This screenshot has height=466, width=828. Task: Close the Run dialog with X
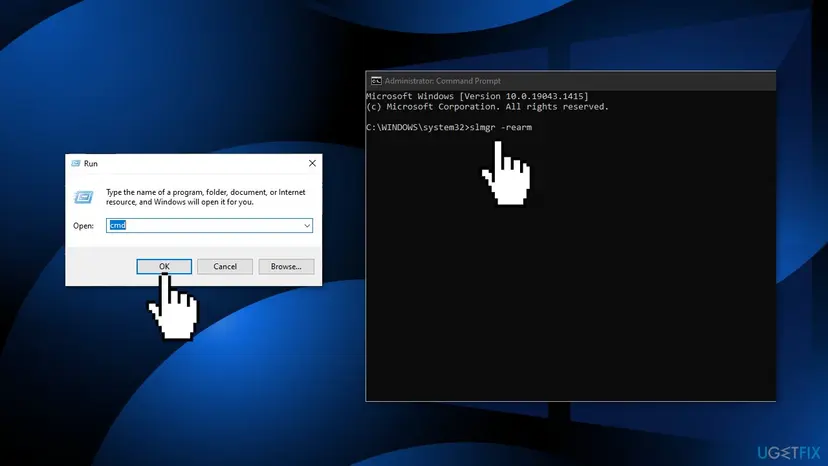(x=312, y=163)
